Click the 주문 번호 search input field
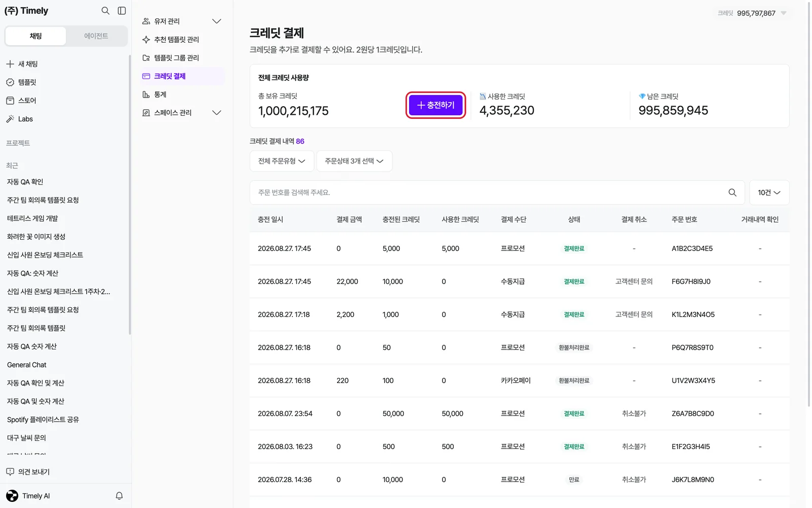Viewport: 812px width, 508px height. tap(497, 193)
